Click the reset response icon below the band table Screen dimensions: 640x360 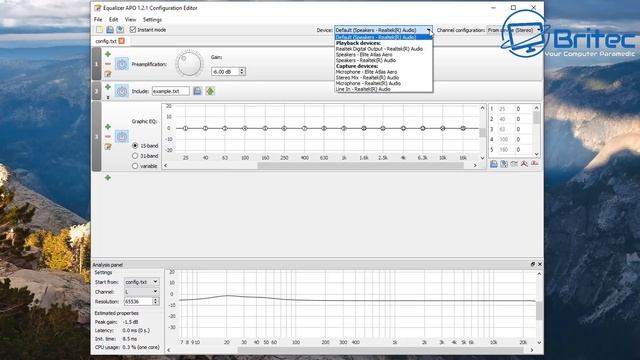point(534,164)
